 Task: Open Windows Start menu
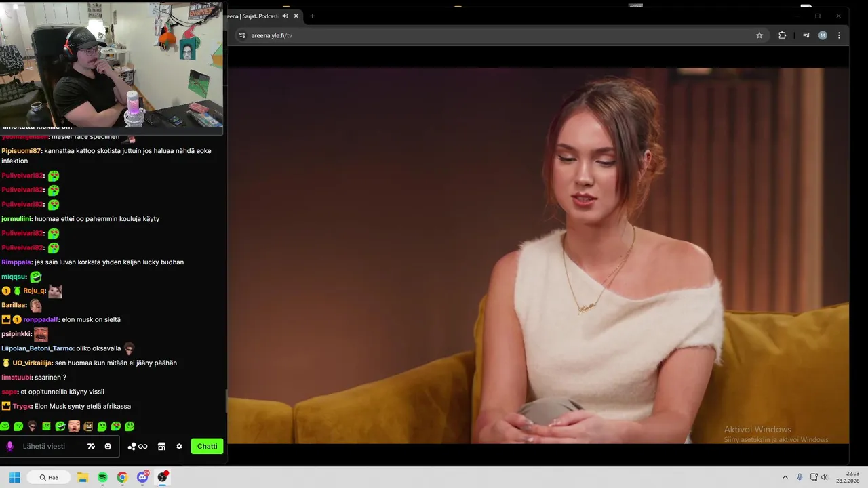click(x=14, y=477)
